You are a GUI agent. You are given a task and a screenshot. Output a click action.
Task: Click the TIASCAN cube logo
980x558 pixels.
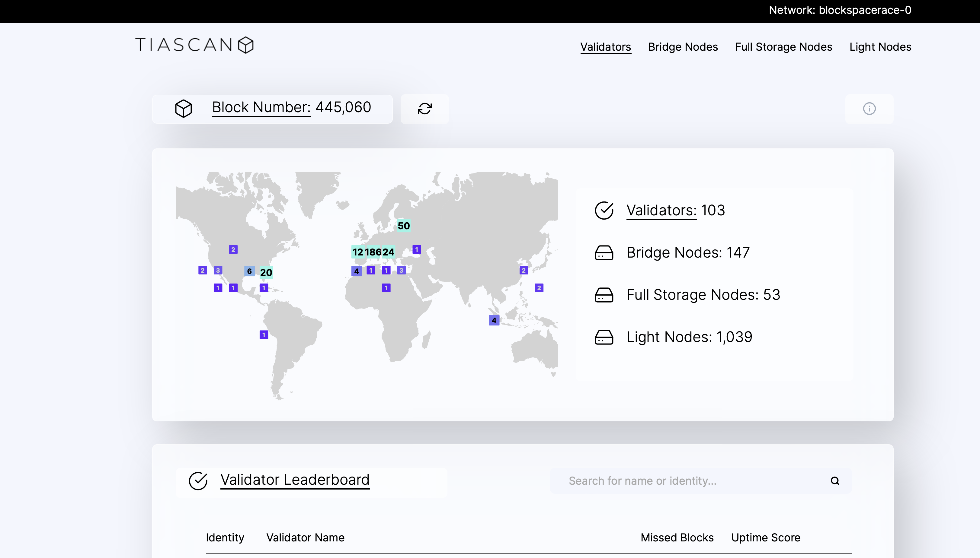pos(245,45)
